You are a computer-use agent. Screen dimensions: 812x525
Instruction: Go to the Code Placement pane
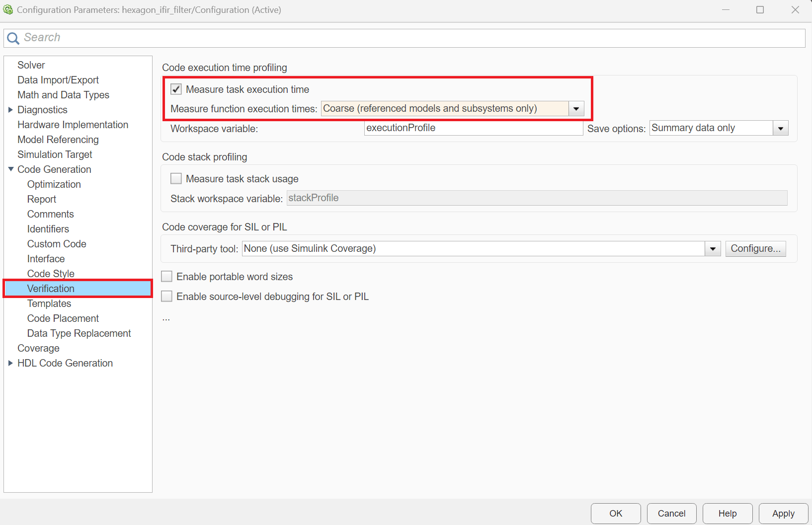tap(63, 318)
